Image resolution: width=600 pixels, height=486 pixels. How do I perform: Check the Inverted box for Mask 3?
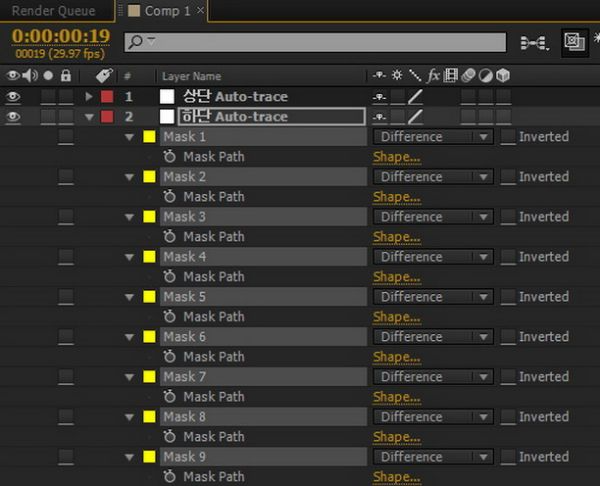508,217
